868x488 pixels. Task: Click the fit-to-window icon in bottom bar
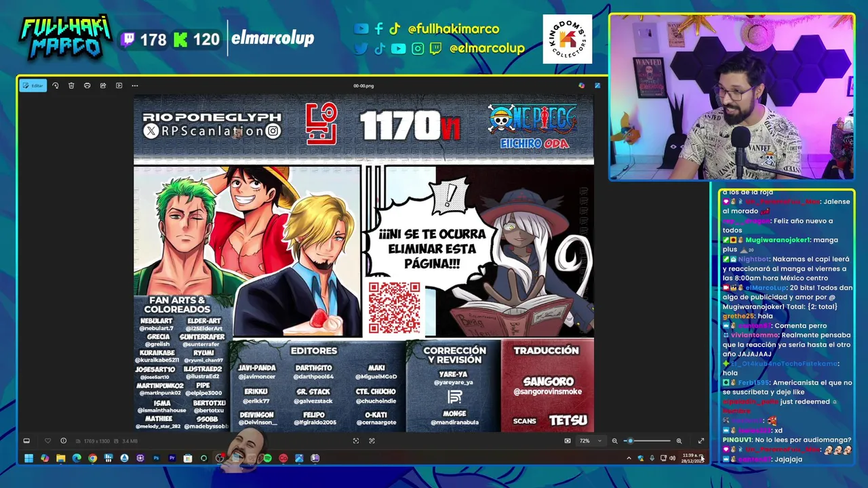356,441
